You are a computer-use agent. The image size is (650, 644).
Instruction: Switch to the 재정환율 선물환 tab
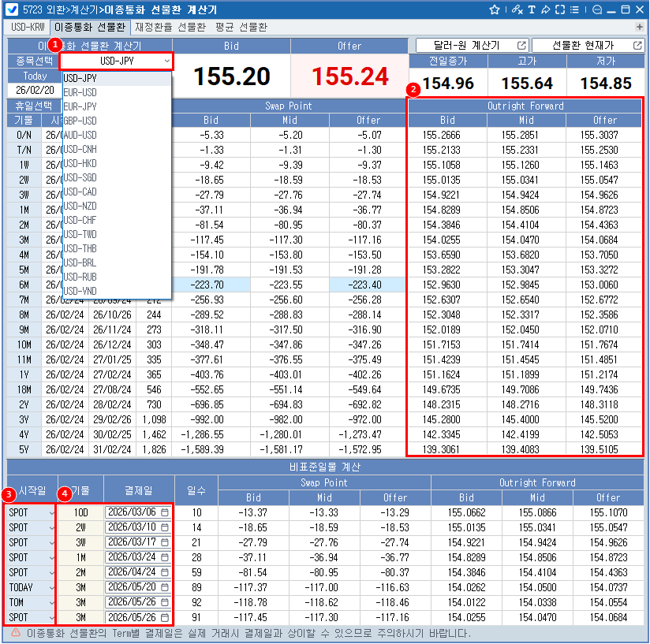point(170,27)
